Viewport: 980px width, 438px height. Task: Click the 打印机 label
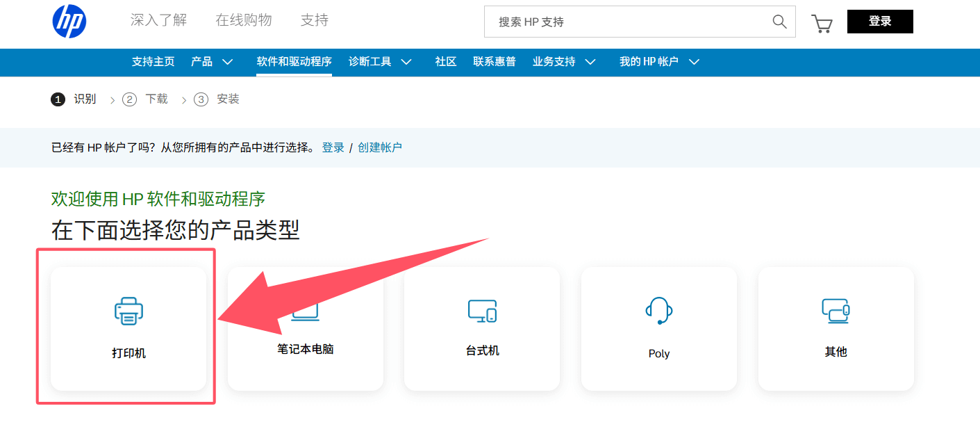point(128,353)
